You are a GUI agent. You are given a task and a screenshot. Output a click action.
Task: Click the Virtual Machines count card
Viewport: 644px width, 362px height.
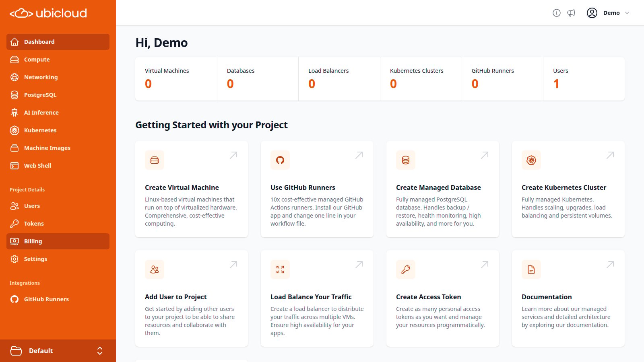(176, 79)
